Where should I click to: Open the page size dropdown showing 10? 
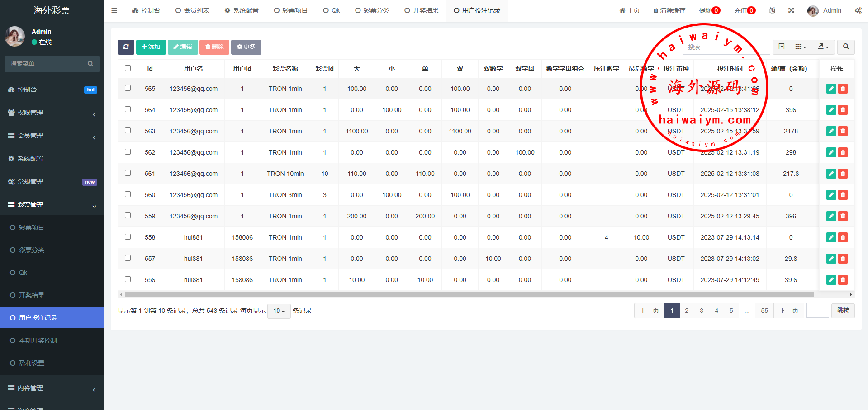(279, 311)
